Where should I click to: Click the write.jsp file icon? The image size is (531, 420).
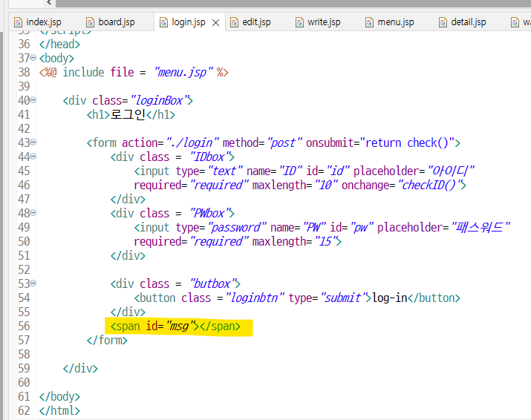point(299,22)
